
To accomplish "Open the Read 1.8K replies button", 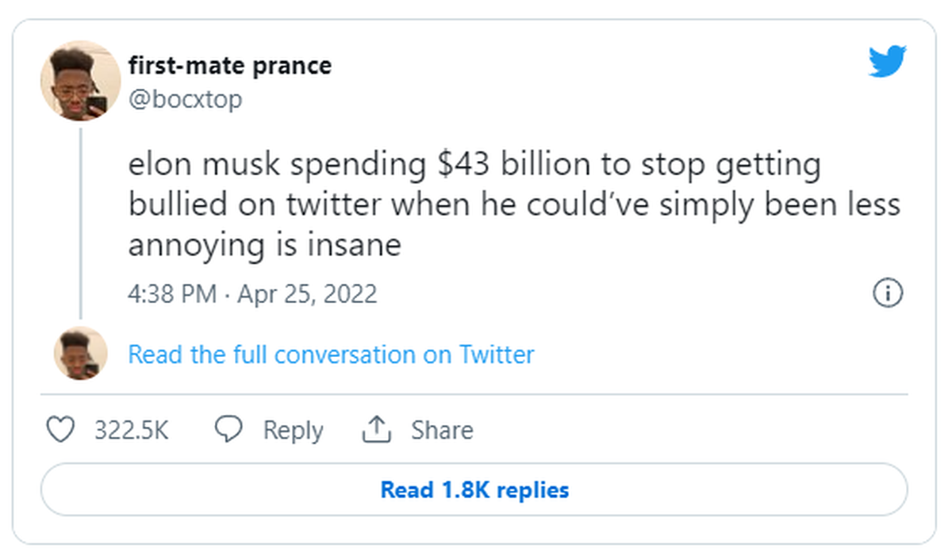I will (474, 489).
